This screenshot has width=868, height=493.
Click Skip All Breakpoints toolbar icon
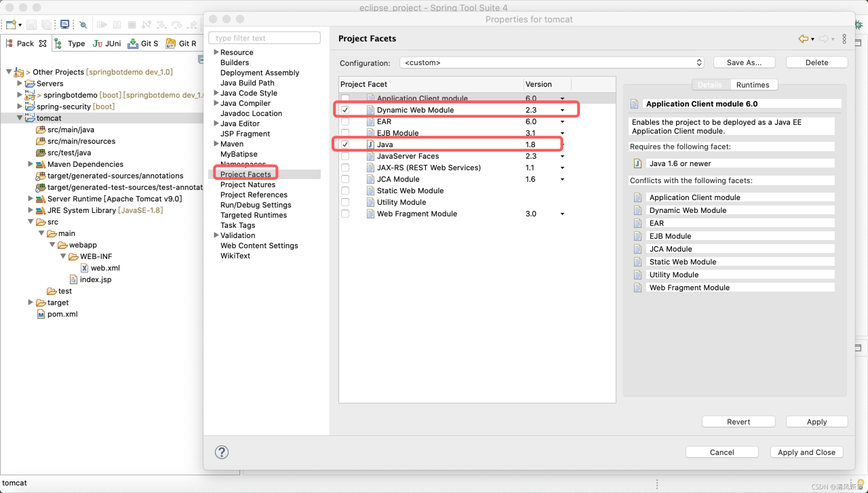coord(83,24)
